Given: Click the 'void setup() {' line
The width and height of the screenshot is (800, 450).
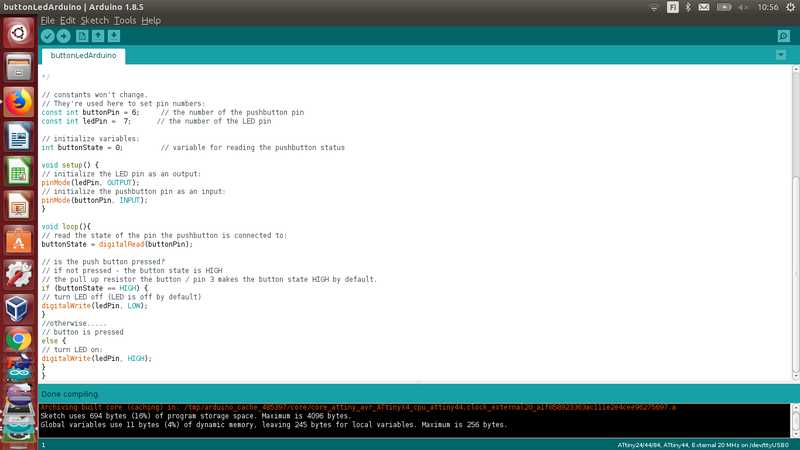Looking at the screenshot, I should coord(70,165).
